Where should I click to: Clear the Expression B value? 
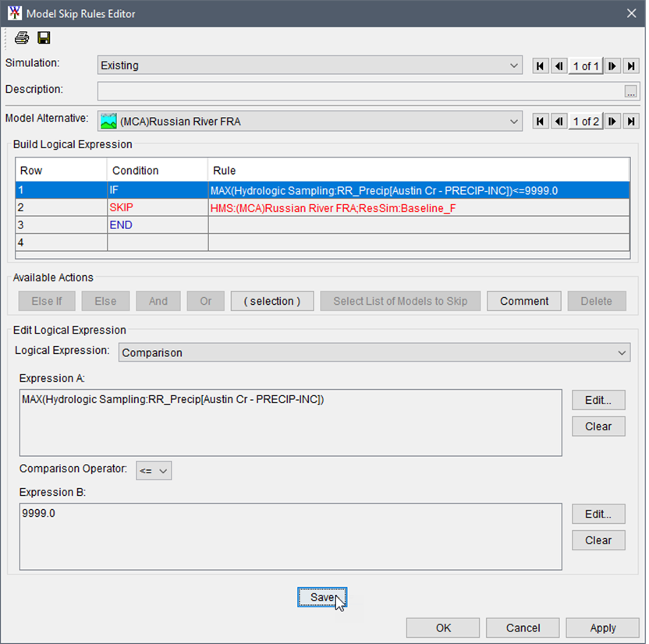[598, 540]
